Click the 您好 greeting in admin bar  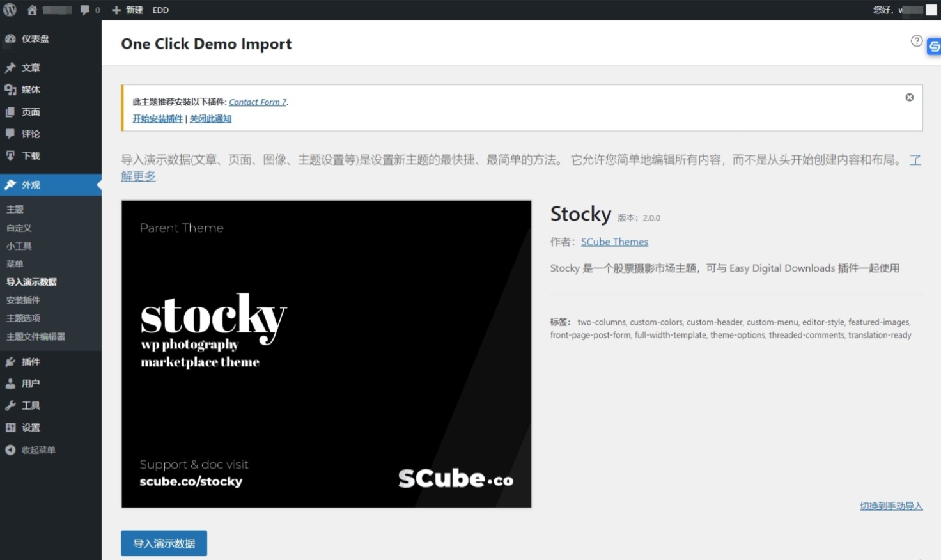tap(882, 10)
